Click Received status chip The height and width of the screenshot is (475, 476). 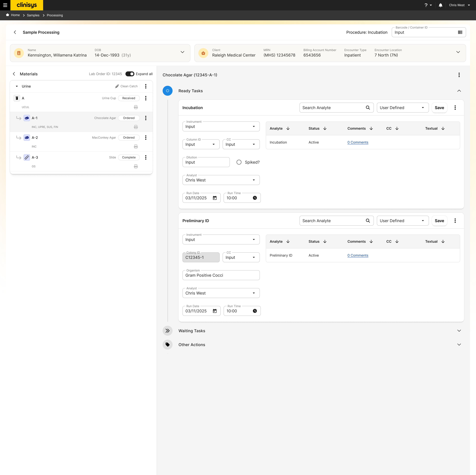click(x=129, y=98)
